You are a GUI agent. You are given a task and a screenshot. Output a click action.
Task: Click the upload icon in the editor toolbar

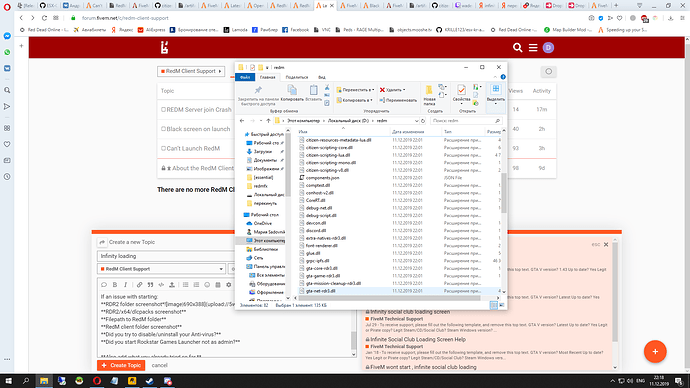pos(172,285)
